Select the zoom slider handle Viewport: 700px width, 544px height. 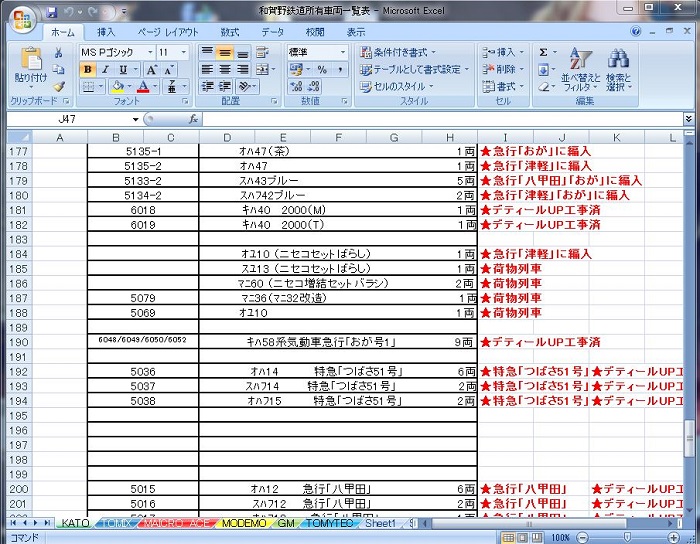pos(627,537)
